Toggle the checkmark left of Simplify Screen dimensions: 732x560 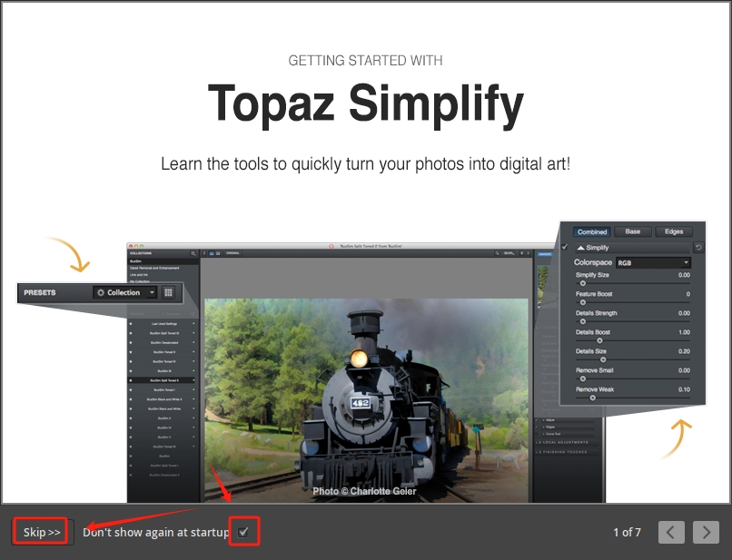(565, 247)
